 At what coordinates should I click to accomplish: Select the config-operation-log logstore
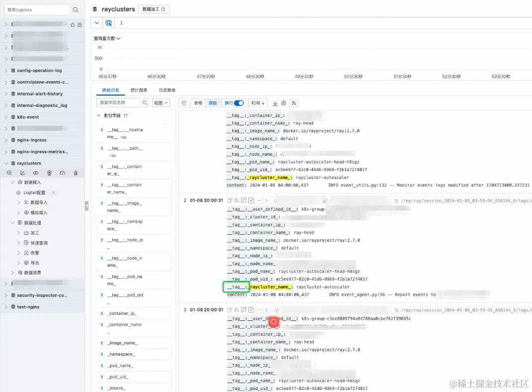[x=39, y=71]
